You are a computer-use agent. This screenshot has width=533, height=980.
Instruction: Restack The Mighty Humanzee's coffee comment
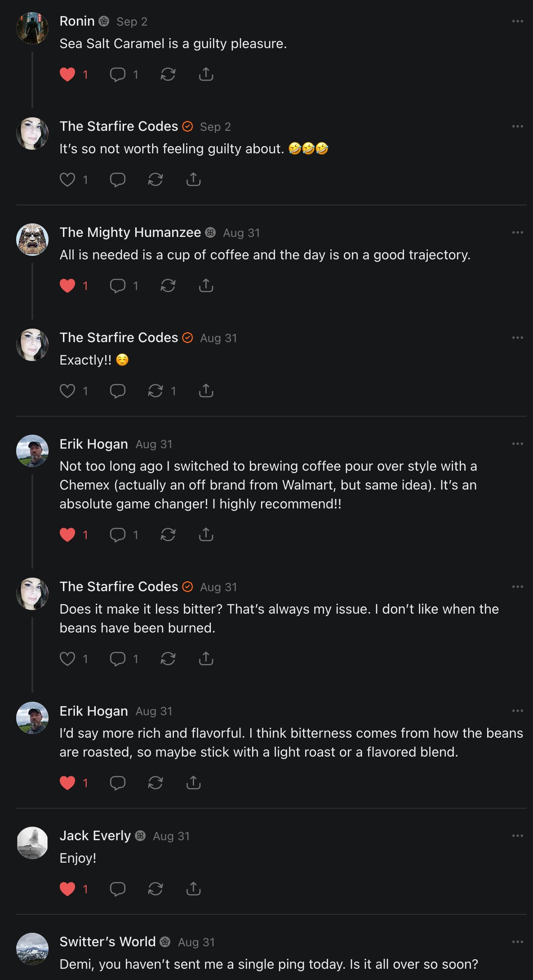(x=168, y=285)
